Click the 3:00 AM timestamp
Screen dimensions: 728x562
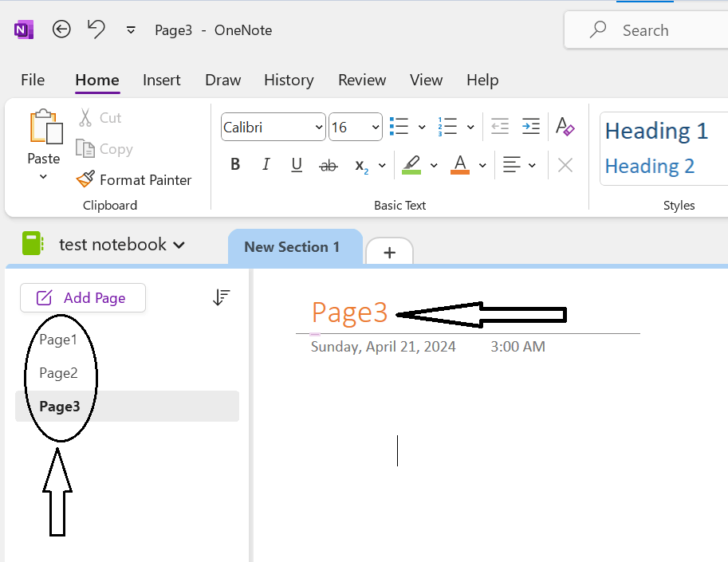[517, 347]
